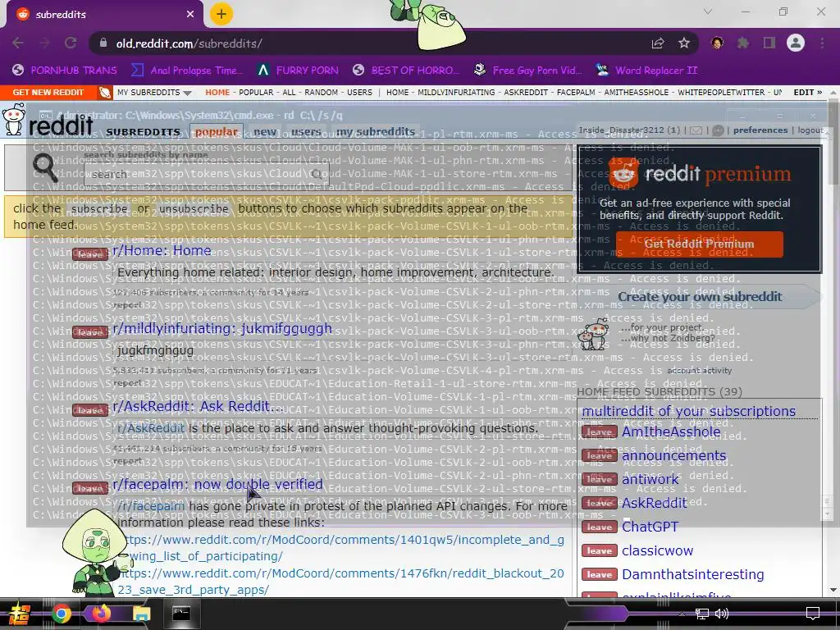Expand the MY SUBREDDITS dropdown

(x=153, y=92)
